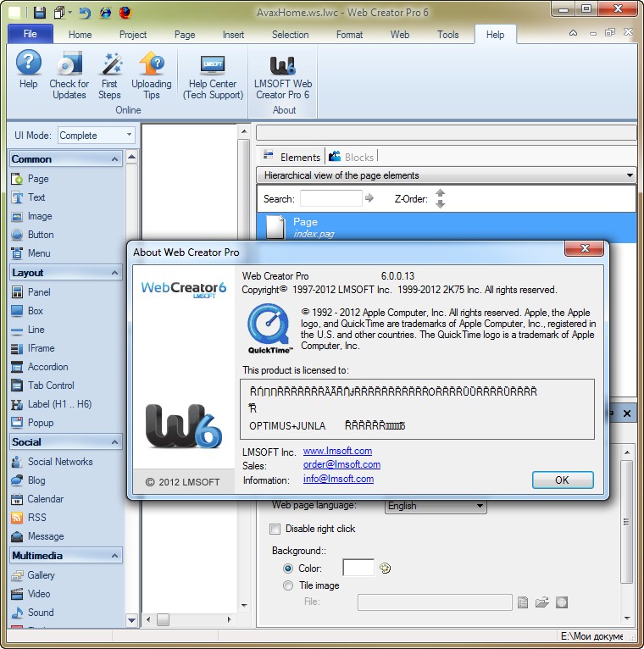The width and height of the screenshot is (644, 649).
Task: Click the Save icon in the title bar
Action: [x=40, y=13]
